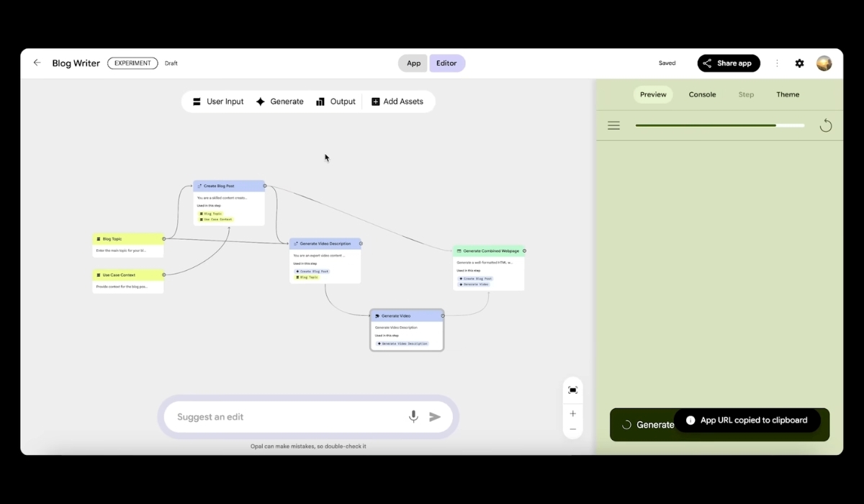Screen dimensions: 864x504
Task: Click the zoom to fit icon
Action: pyautogui.click(x=573, y=390)
